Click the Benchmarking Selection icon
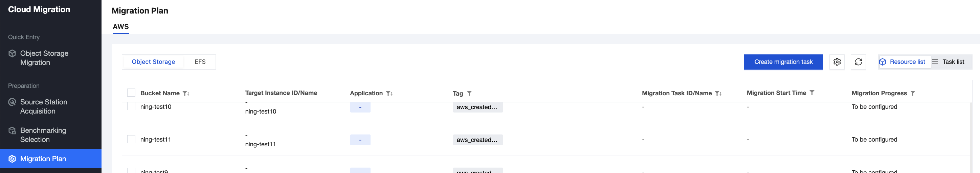The image size is (980, 173). pos(12,131)
